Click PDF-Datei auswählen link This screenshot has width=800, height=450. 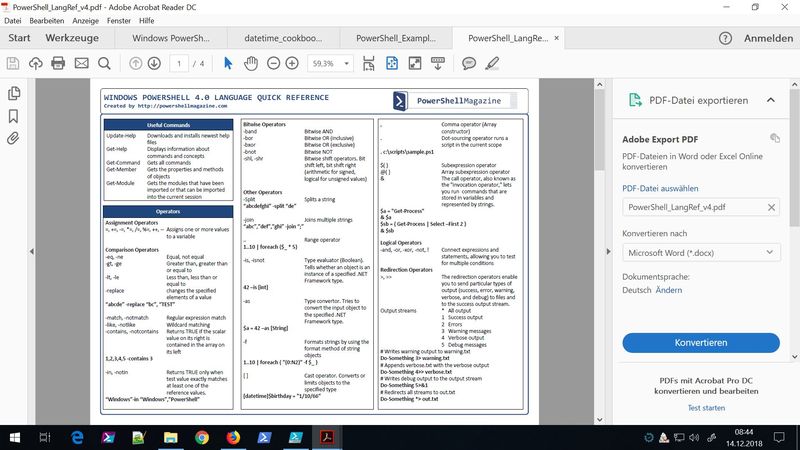pos(660,188)
